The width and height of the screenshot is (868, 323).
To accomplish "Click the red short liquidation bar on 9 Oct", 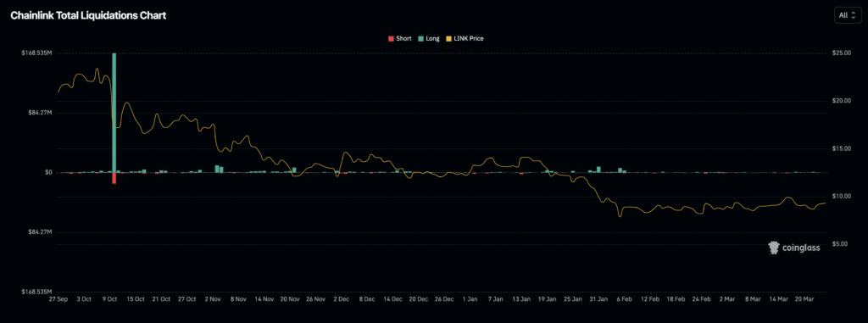I will [x=114, y=178].
